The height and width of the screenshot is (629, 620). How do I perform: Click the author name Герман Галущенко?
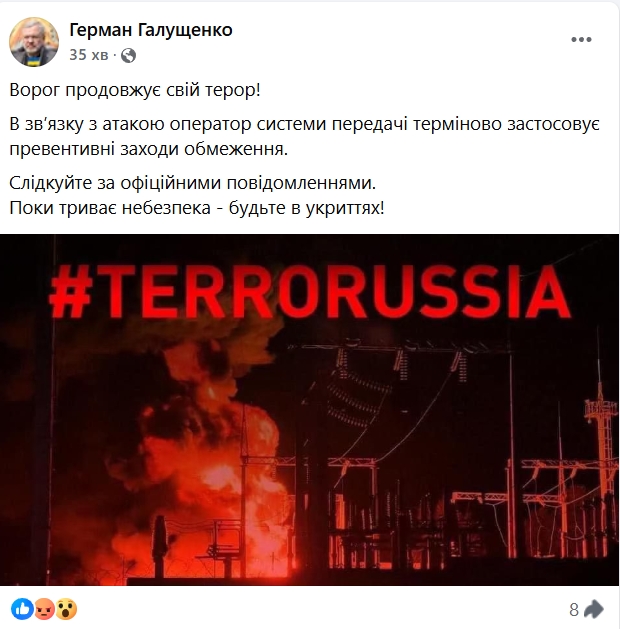151,30
